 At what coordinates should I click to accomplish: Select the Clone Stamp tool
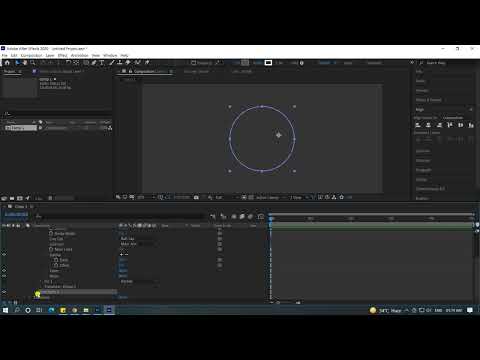click(x=120, y=63)
